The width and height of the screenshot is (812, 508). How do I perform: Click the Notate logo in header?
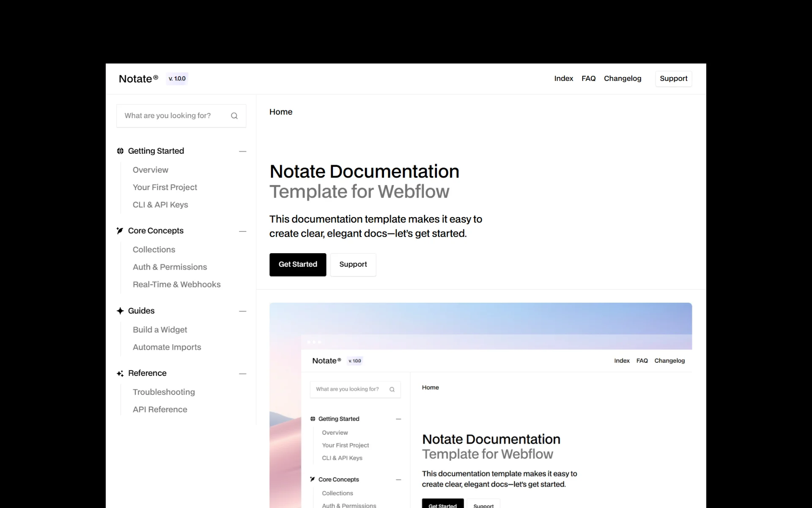click(x=138, y=79)
